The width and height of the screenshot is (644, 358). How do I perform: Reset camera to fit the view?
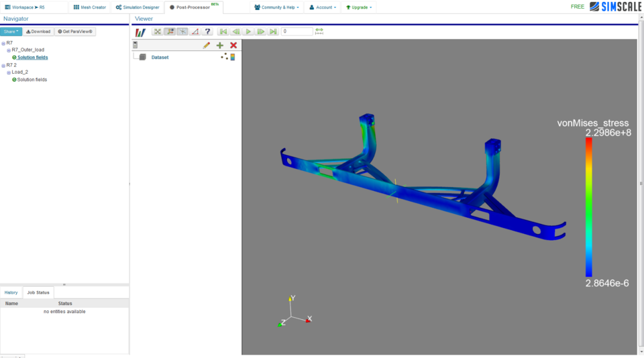[x=157, y=32]
